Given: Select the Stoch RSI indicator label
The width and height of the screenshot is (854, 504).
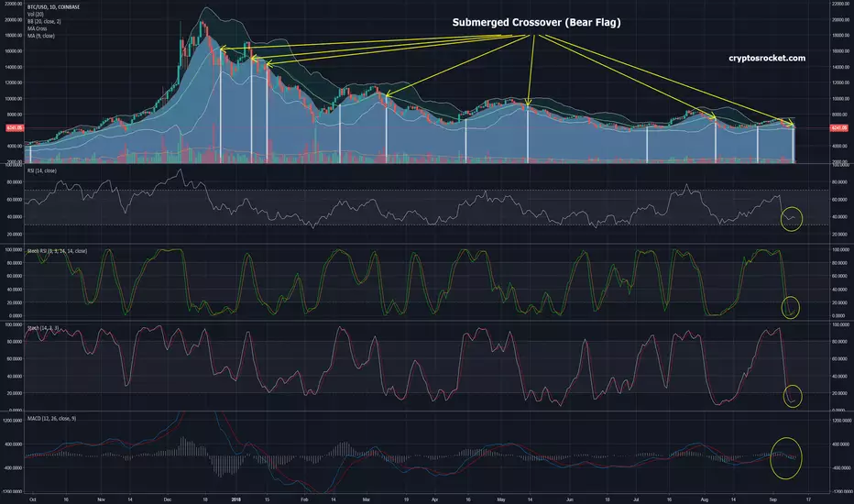Looking at the screenshot, I should tap(57, 251).
